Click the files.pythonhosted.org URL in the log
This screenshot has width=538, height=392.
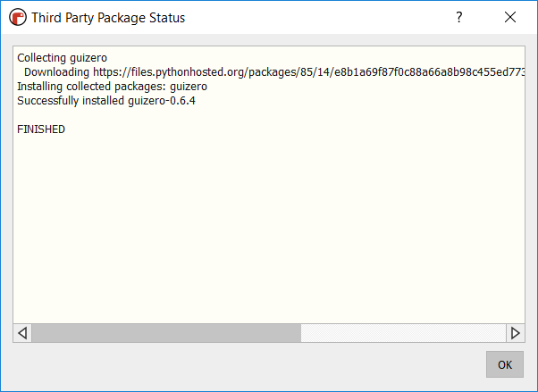(x=309, y=72)
